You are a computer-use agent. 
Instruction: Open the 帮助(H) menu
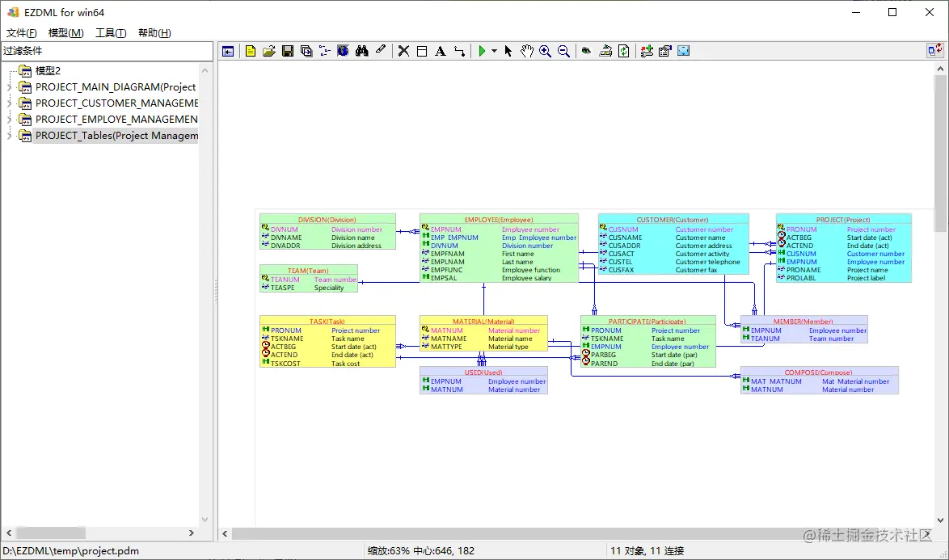click(x=154, y=32)
